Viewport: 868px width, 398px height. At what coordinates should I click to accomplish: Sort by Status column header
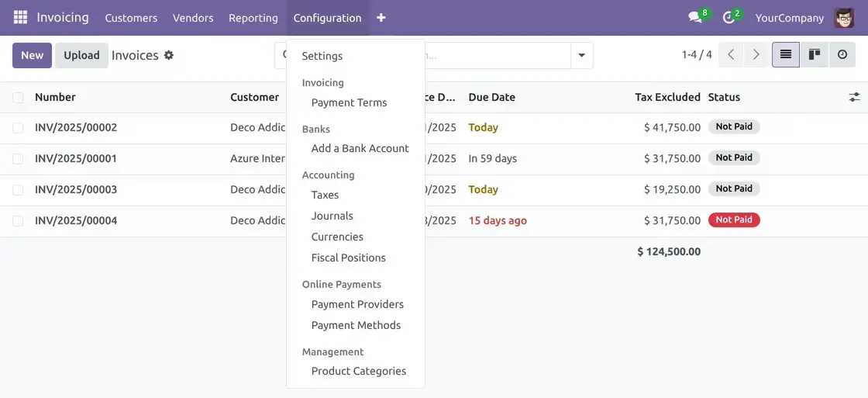pyautogui.click(x=724, y=97)
